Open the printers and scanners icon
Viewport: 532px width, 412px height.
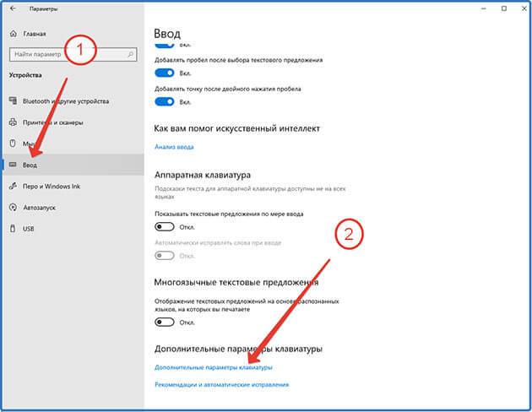pos(13,122)
